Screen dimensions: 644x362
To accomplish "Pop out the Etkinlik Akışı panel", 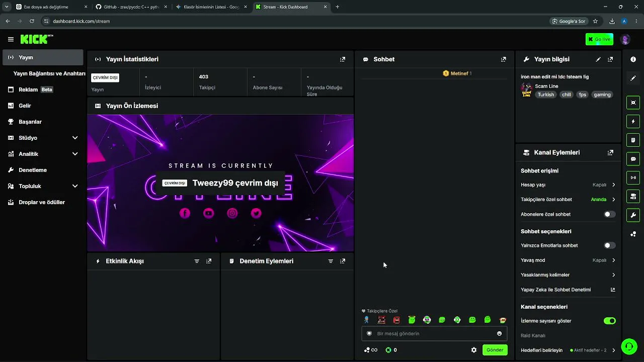I will coord(209,261).
